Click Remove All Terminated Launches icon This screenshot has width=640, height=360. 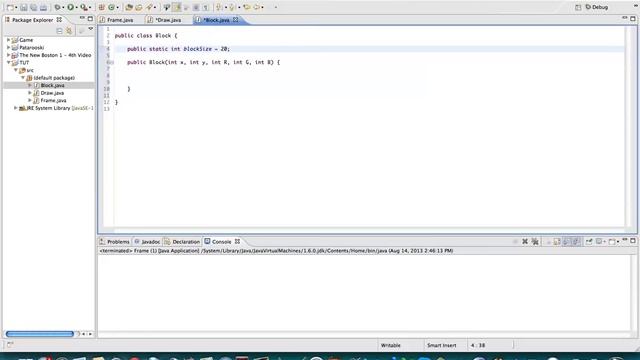[x=535, y=242]
